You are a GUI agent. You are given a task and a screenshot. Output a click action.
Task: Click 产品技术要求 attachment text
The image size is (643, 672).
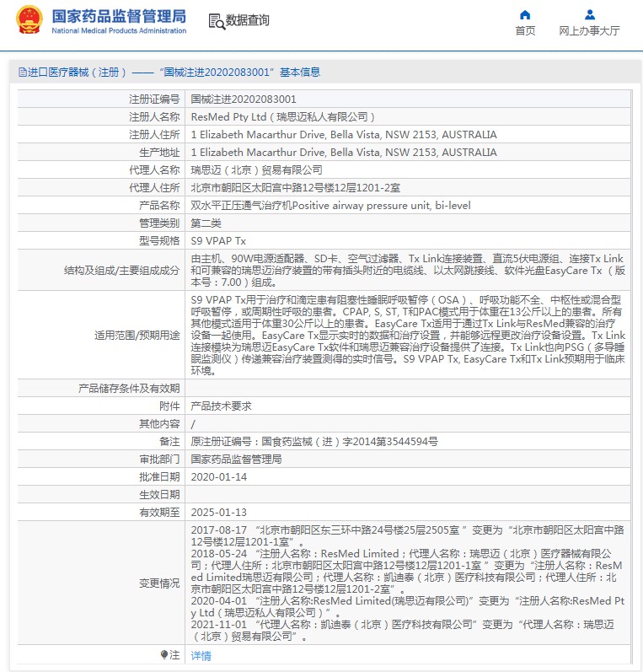[x=221, y=406]
